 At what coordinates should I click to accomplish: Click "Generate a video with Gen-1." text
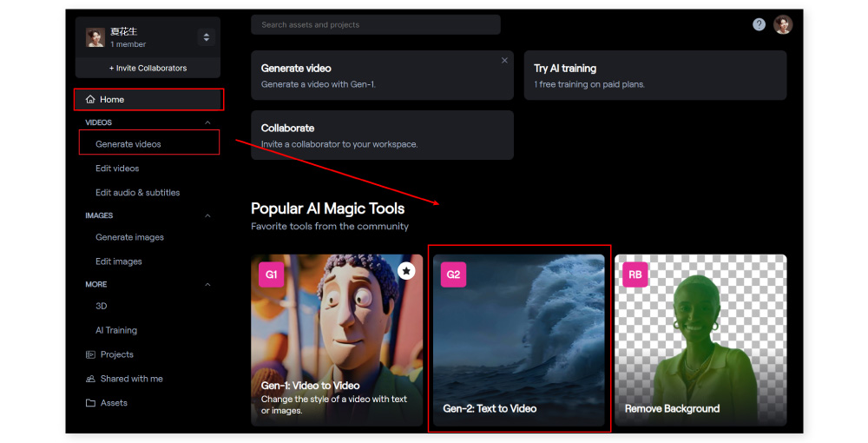319,85
